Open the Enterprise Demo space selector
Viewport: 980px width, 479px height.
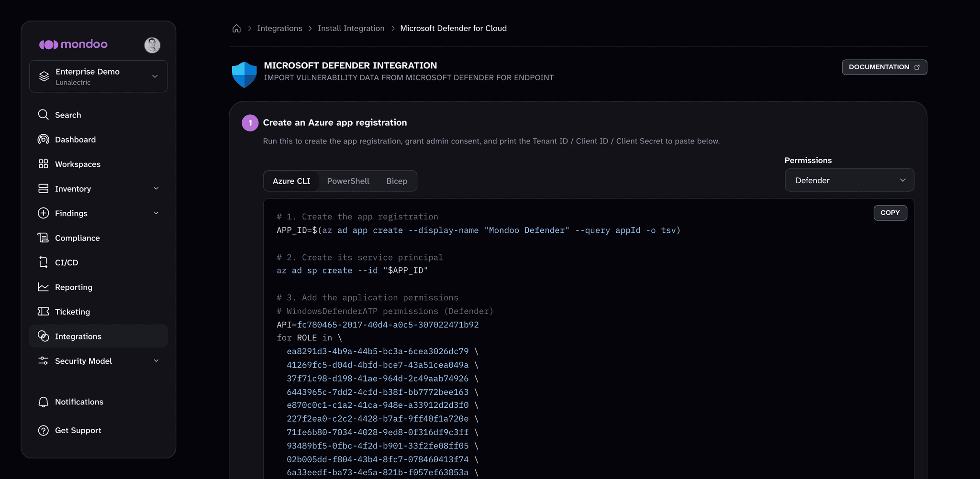point(99,76)
